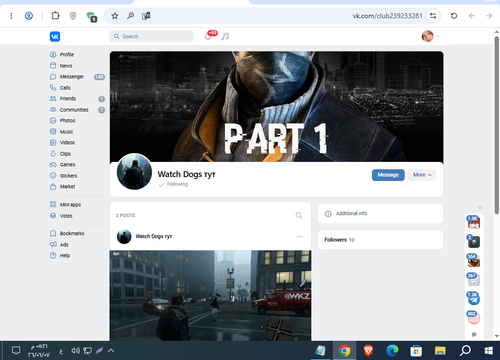
Task: Click the browser address bar URL
Action: (387, 16)
